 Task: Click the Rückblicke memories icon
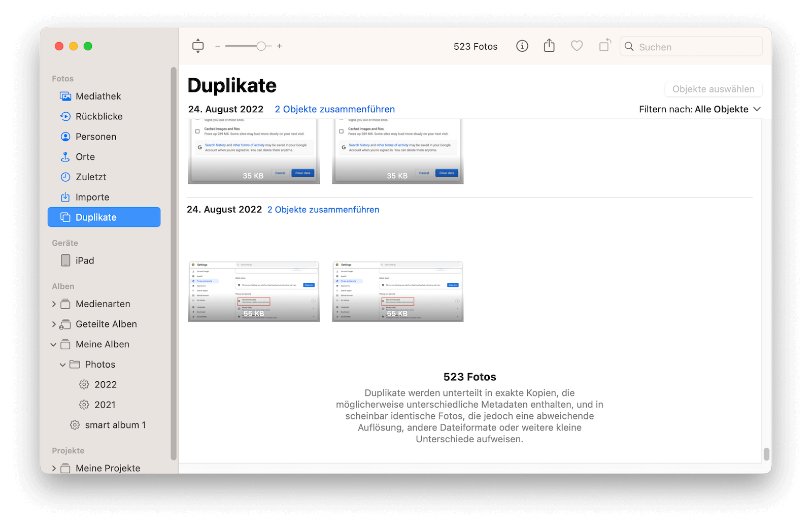(65, 116)
